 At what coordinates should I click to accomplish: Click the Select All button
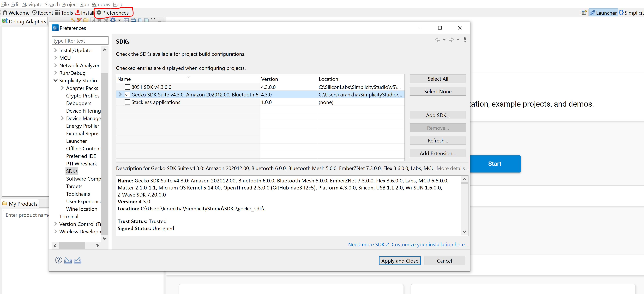click(x=438, y=79)
